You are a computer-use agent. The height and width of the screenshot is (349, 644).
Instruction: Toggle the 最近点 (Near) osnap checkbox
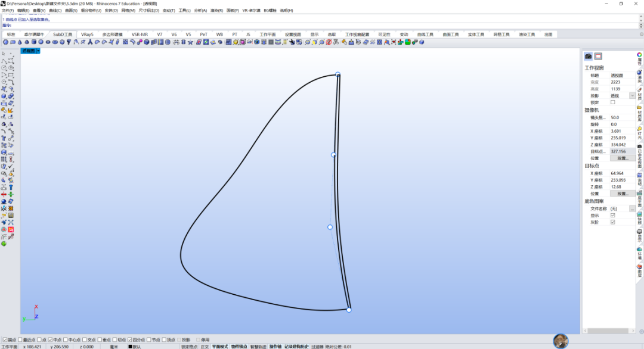coord(20,340)
